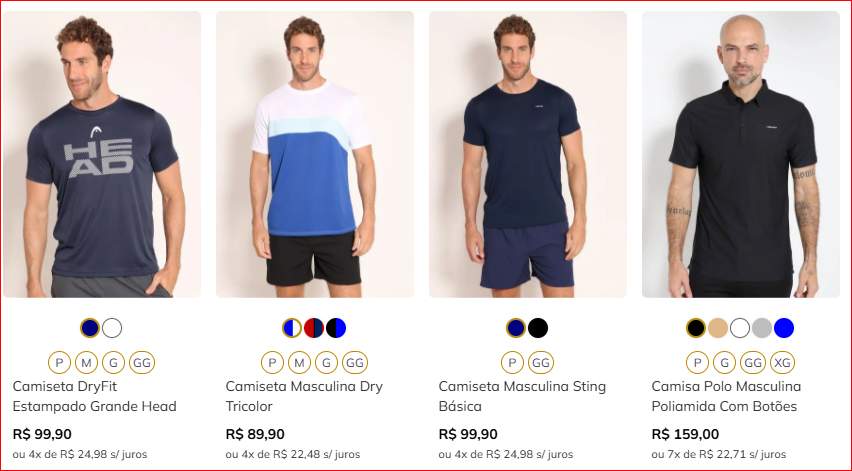
Task: Select size P for Sting Básica shirt
Action: click(x=512, y=362)
